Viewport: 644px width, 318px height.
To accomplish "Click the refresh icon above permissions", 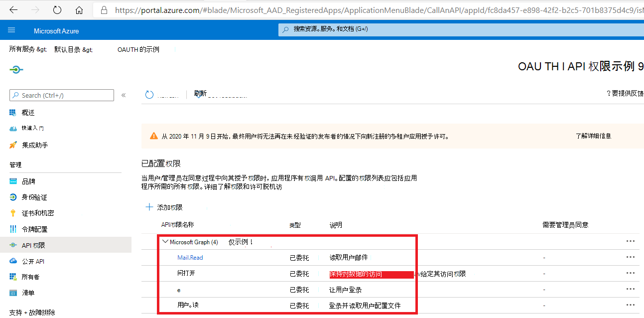I will pyautogui.click(x=149, y=94).
